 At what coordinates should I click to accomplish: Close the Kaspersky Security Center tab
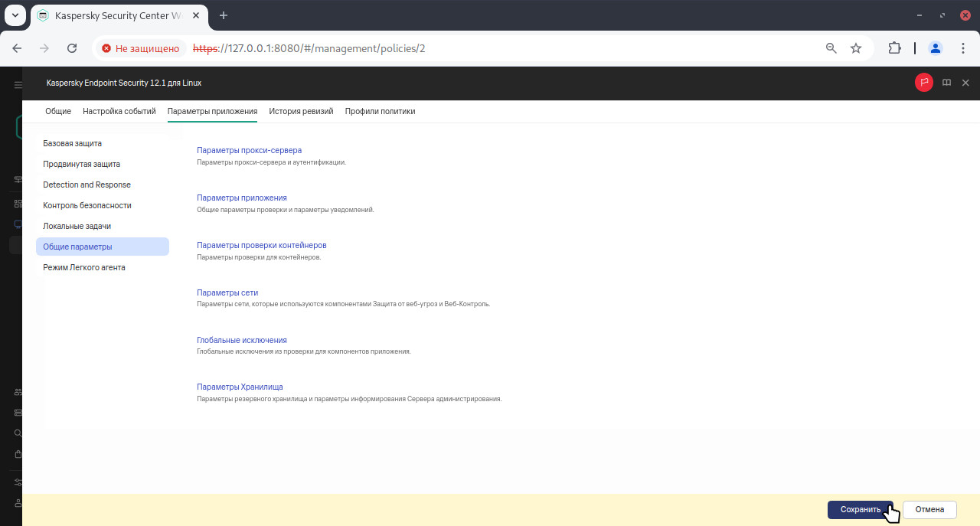coord(194,15)
